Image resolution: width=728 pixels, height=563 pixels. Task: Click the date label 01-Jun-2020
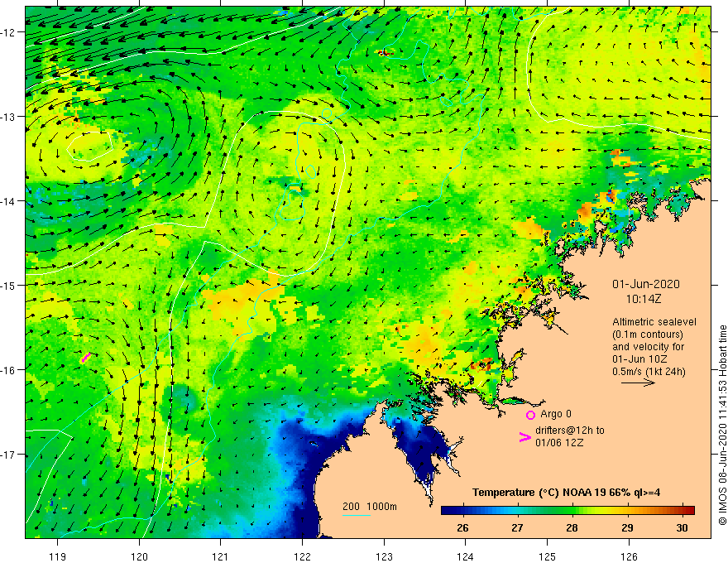[x=645, y=284]
